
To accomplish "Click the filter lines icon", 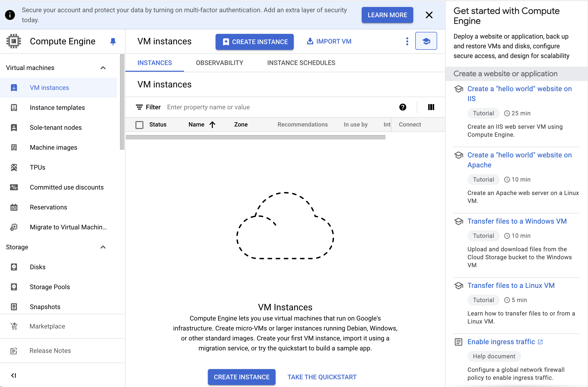I will point(139,107).
